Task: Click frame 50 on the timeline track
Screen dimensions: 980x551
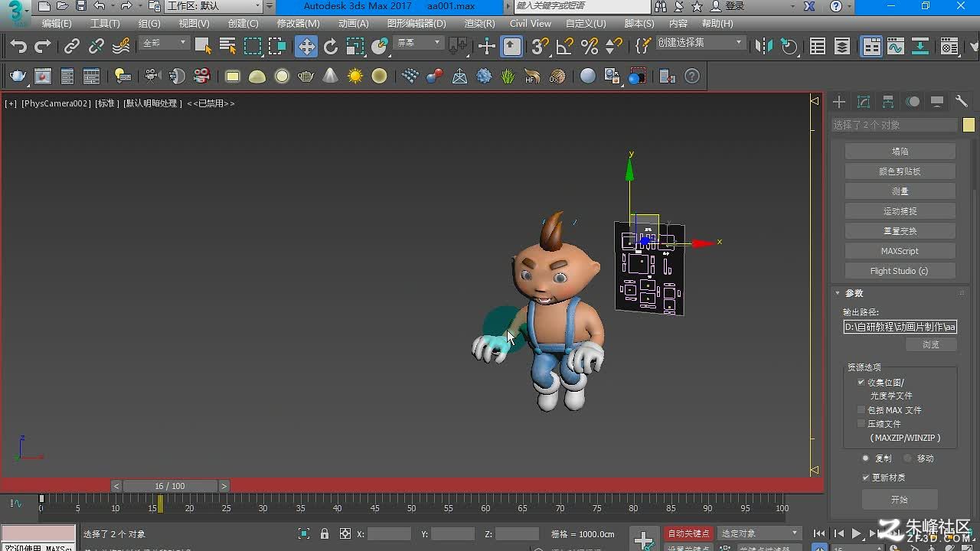Action: (x=411, y=503)
